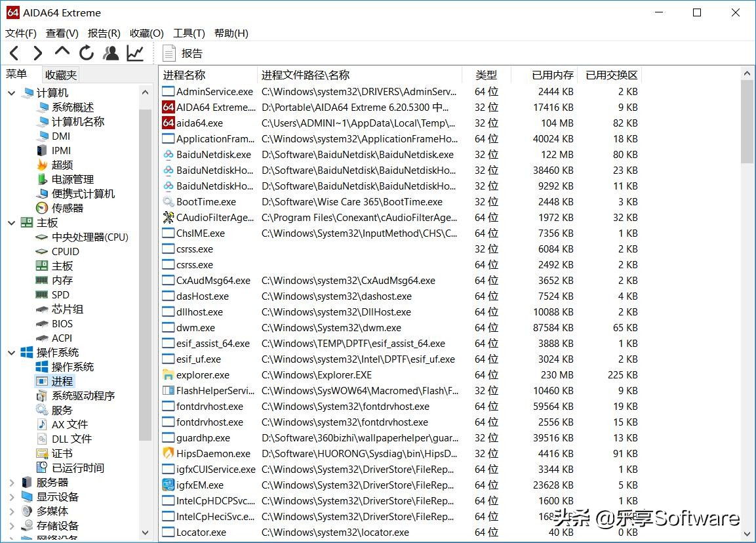756x543 pixels.
Task: Open the 查看(V) menu
Action: pyautogui.click(x=62, y=33)
